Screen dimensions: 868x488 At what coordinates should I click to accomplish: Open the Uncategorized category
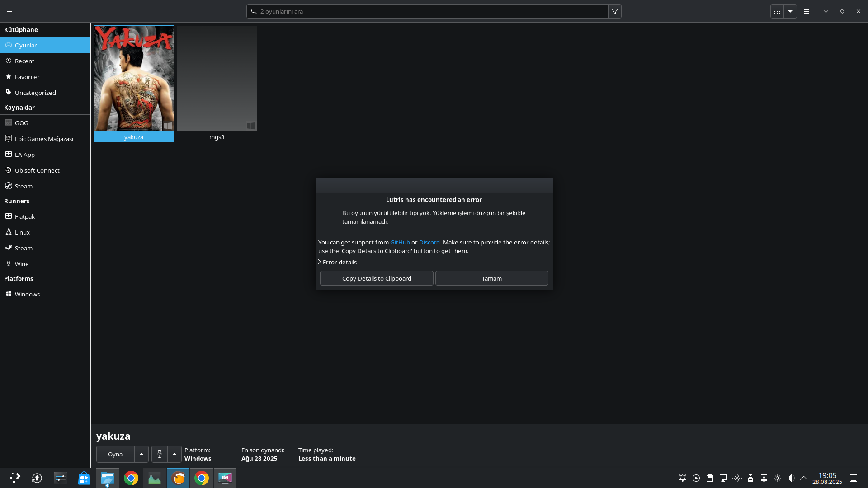tap(45, 93)
